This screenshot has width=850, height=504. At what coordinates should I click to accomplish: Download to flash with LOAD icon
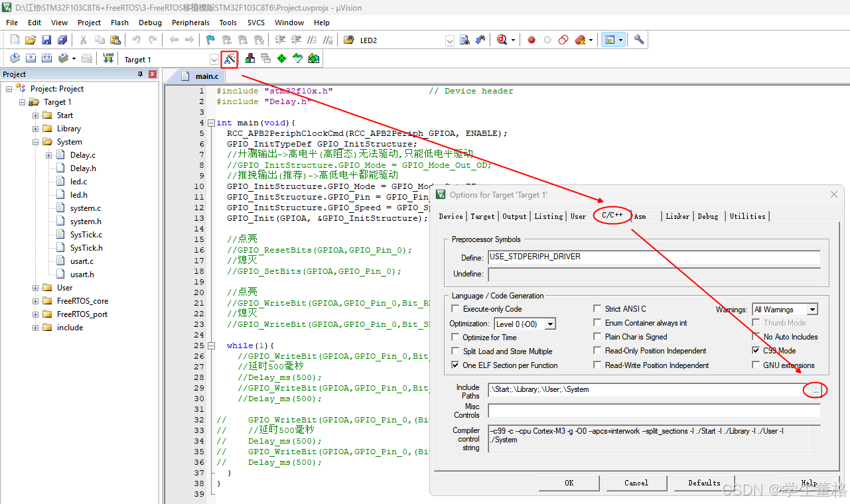108,58
